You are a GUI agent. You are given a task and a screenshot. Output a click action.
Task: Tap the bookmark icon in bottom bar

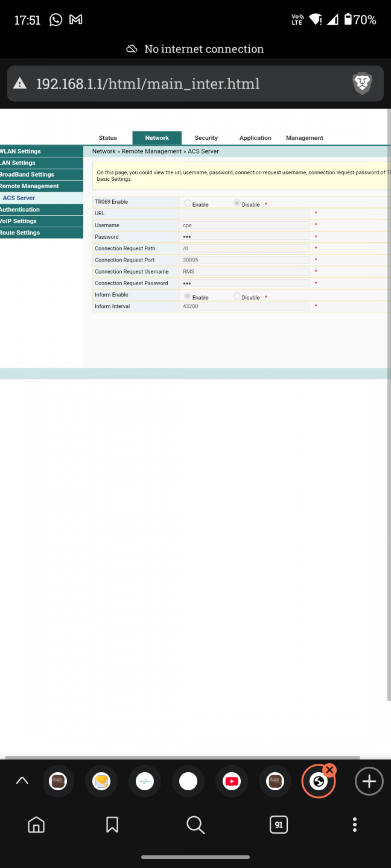[x=112, y=825]
